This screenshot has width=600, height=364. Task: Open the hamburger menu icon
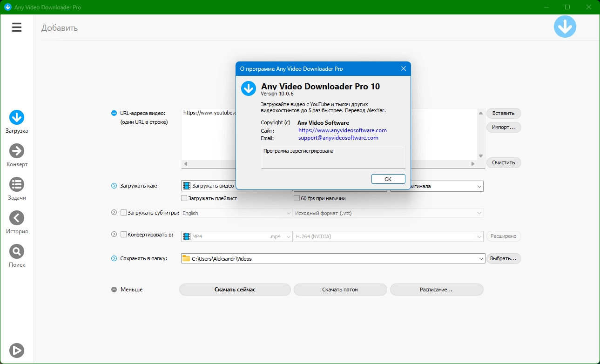click(17, 27)
